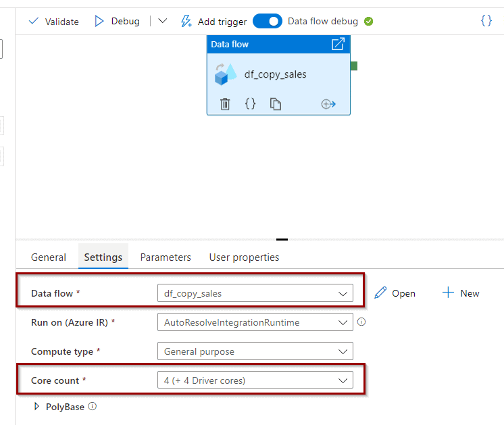Clone the df_copy_sales activity
The height and width of the screenshot is (425, 504).
(x=276, y=104)
